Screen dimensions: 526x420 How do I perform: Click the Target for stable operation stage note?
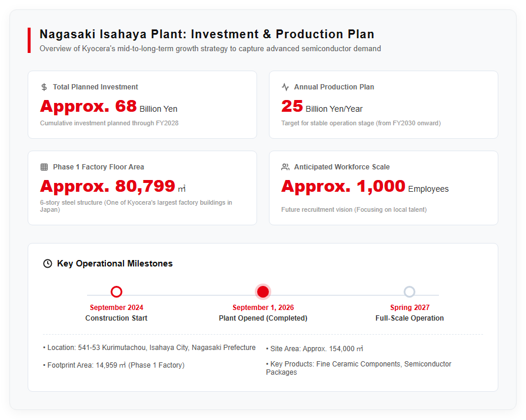(x=361, y=123)
